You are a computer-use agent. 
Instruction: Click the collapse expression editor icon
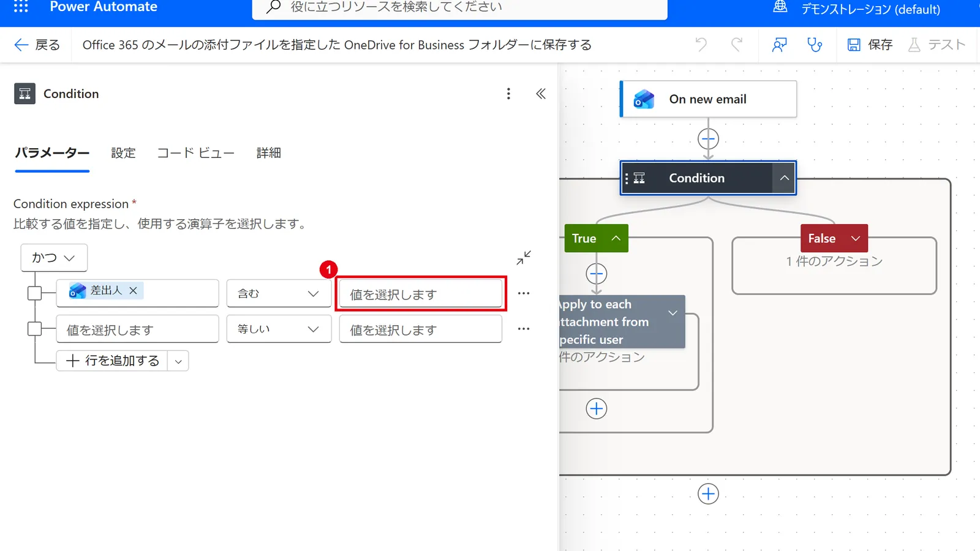524,258
